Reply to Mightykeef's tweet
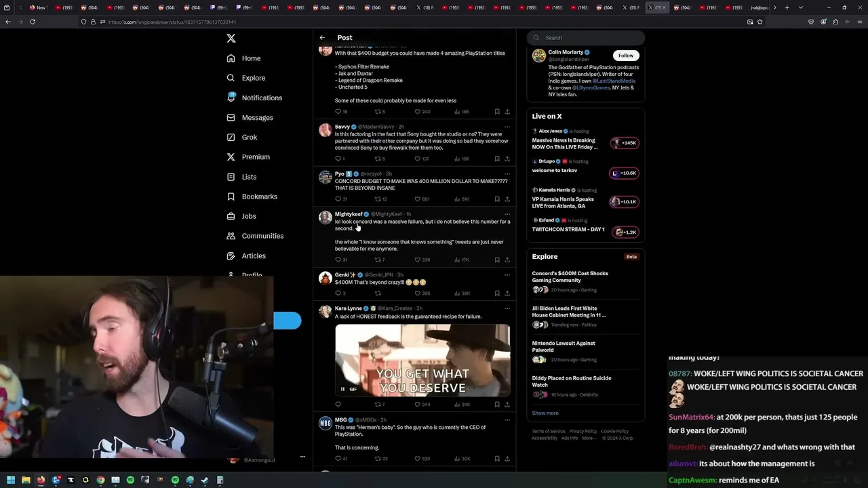The width and height of the screenshot is (868, 488). tap(338, 260)
